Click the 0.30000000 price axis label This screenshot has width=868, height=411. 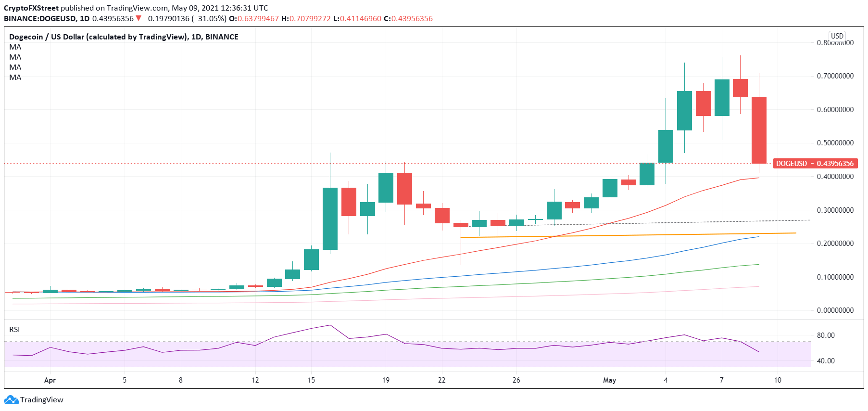pyautogui.click(x=835, y=210)
